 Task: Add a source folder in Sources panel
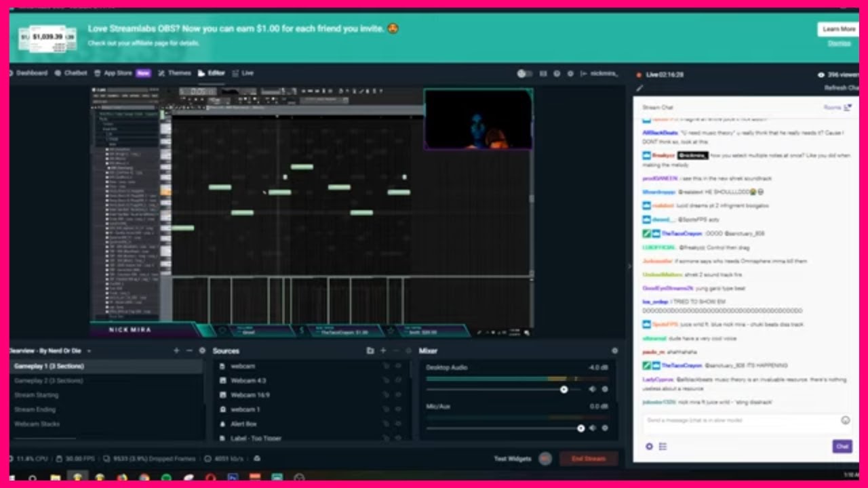(370, 350)
